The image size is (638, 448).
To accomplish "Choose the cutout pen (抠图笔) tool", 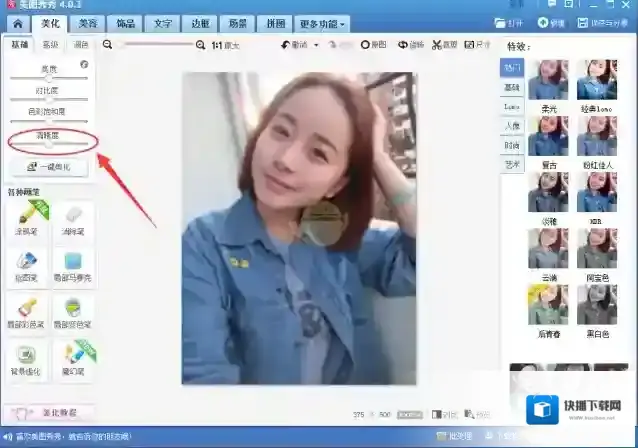I will (x=26, y=265).
